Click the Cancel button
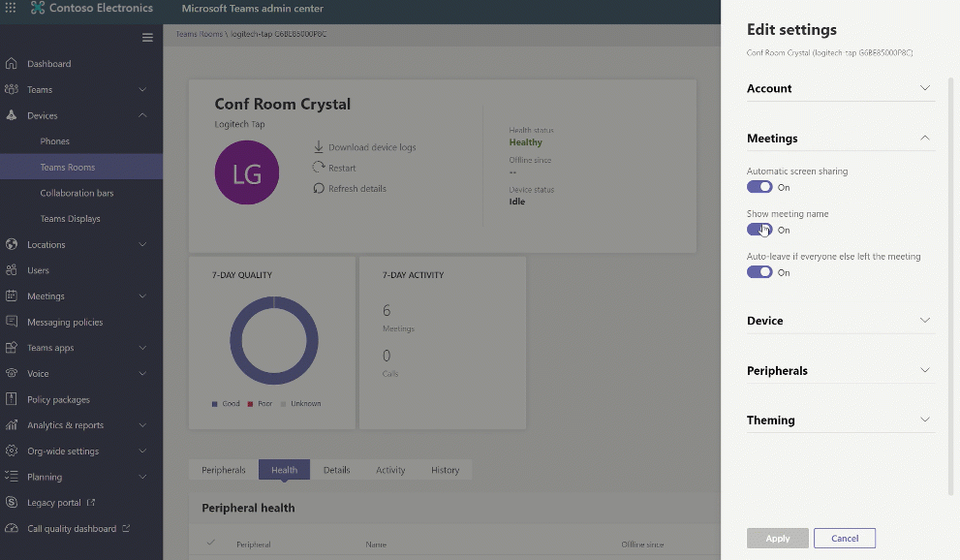 point(845,538)
